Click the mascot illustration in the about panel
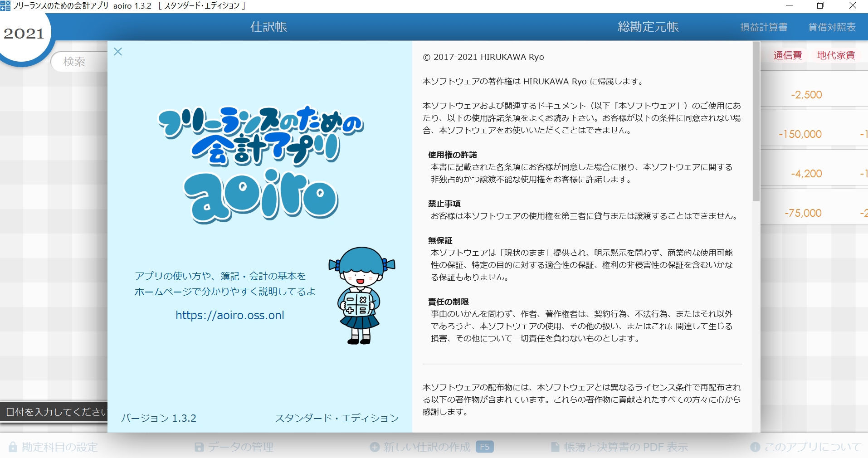 tap(361, 295)
